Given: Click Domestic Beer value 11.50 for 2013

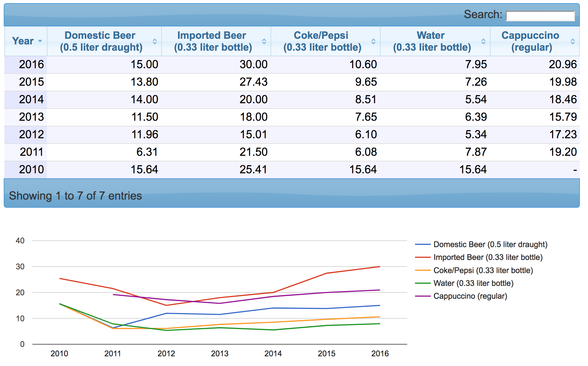Looking at the screenshot, I should (x=144, y=117).
